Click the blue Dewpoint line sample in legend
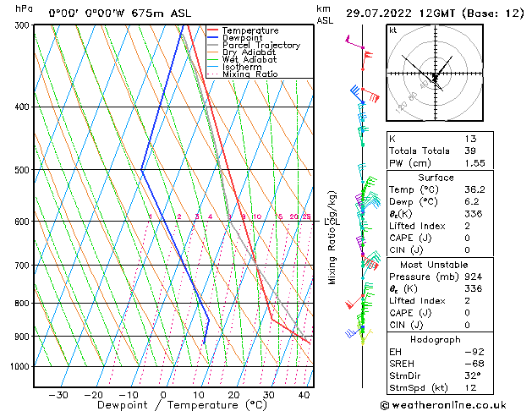This screenshot has height=411, width=532. pos(212,38)
